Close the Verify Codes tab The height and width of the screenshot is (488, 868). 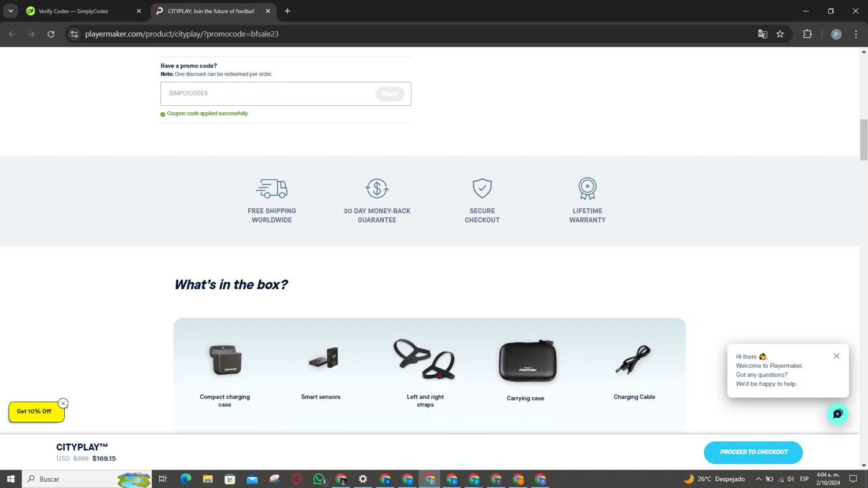[x=139, y=11]
